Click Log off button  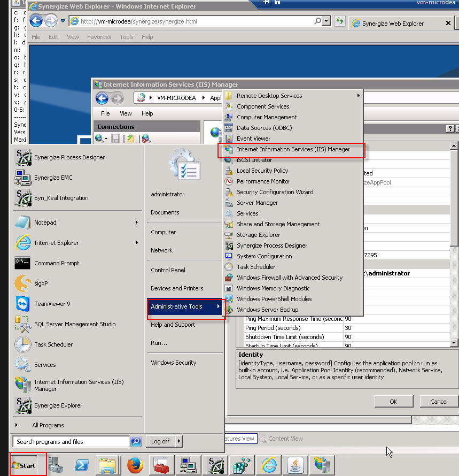pos(160,441)
